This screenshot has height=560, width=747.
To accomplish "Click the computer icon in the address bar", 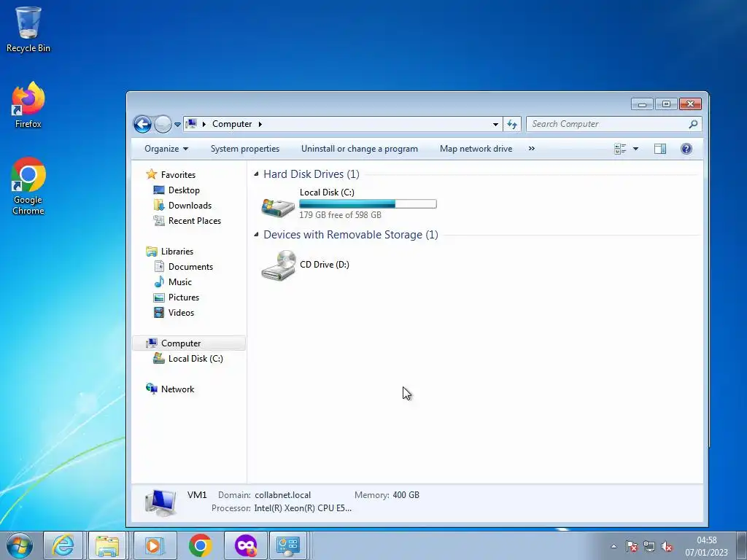I will coord(191,124).
